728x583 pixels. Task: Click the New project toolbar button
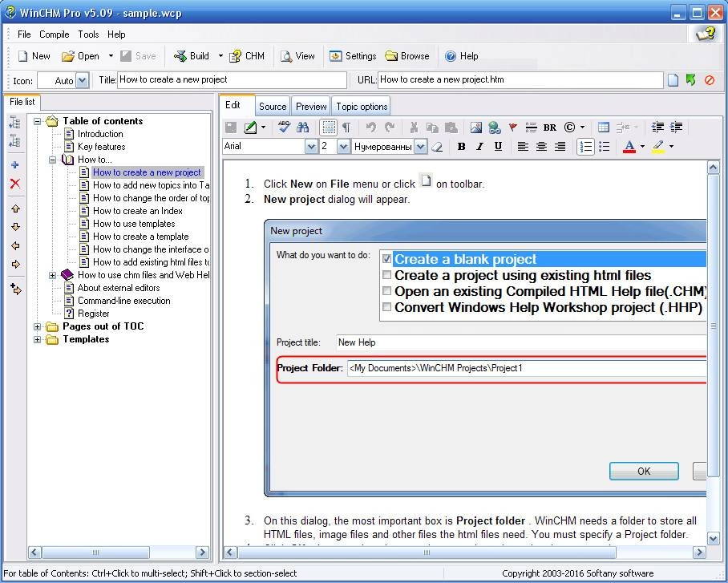(34, 56)
